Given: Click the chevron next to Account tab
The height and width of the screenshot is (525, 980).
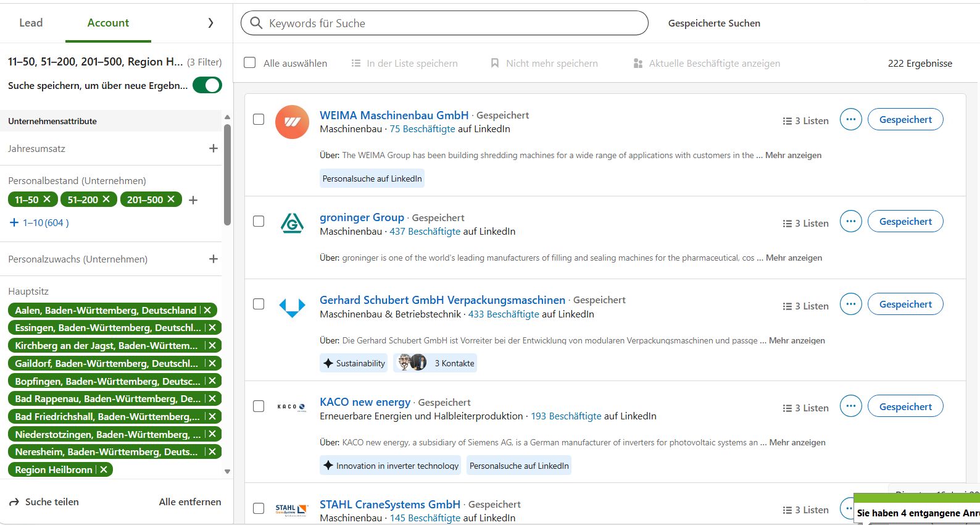Looking at the screenshot, I should pyautogui.click(x=210, y=23).
